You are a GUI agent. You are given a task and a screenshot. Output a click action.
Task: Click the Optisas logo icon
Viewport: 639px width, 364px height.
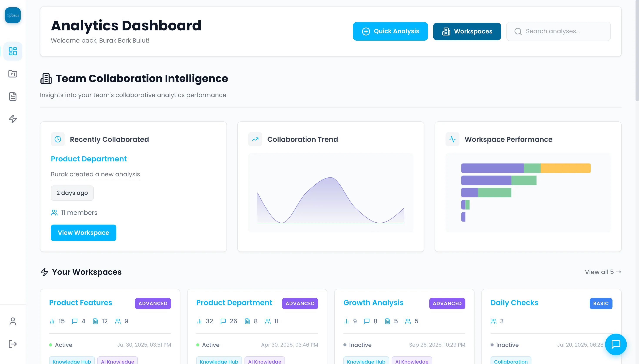pyautogui.click(x=13, y=15)
